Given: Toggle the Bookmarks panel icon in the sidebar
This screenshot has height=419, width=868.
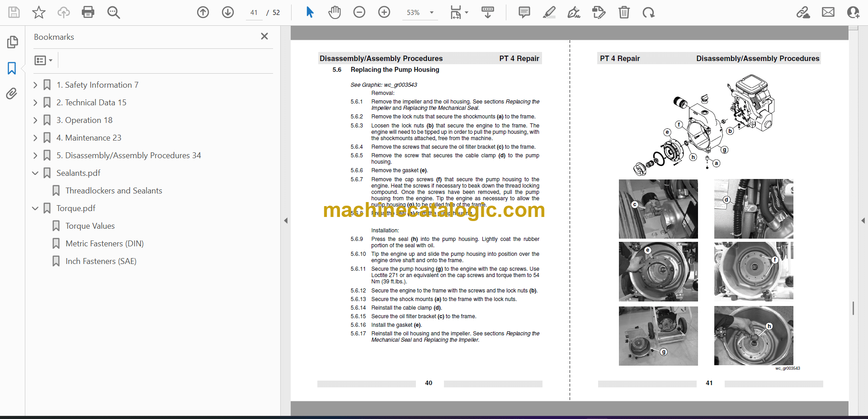Looking at the screenshot, I should point(12,68).
